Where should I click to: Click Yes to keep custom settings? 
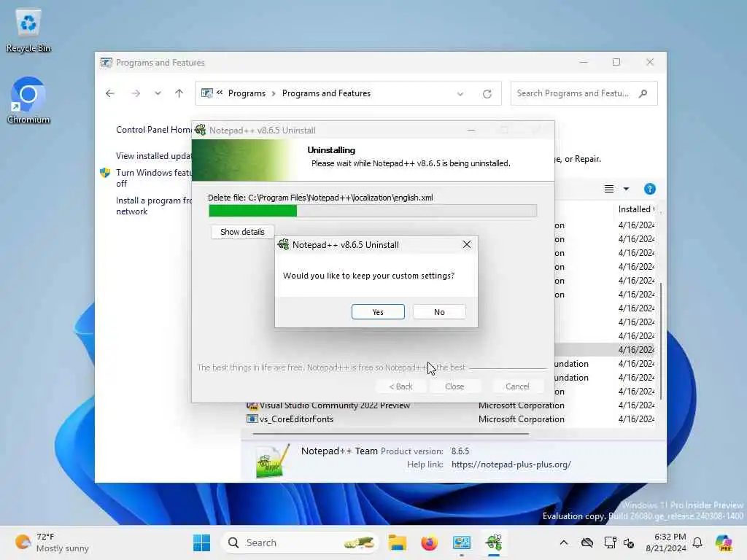(x=378, y=312)
